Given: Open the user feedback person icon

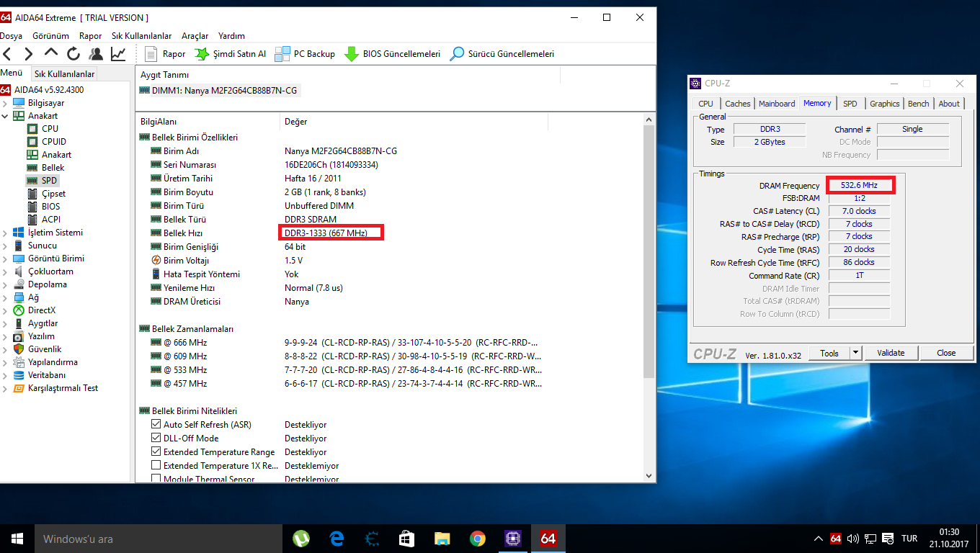Looking at the screenshot, I should tap(95, 54).
